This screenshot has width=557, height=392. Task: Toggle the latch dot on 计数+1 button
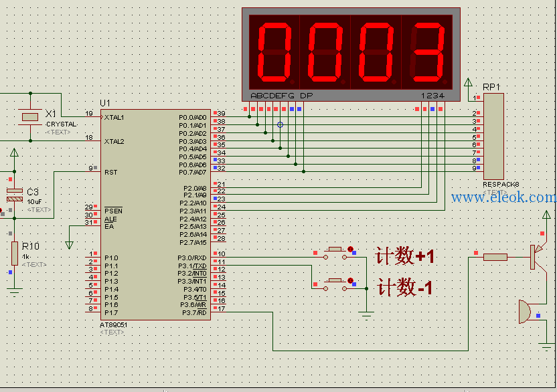[x=351, y=249]
